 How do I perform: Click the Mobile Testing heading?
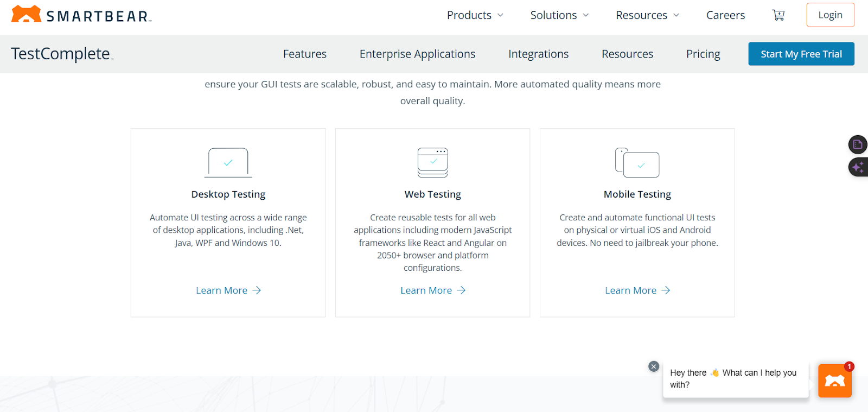click(x=637, y=194)
